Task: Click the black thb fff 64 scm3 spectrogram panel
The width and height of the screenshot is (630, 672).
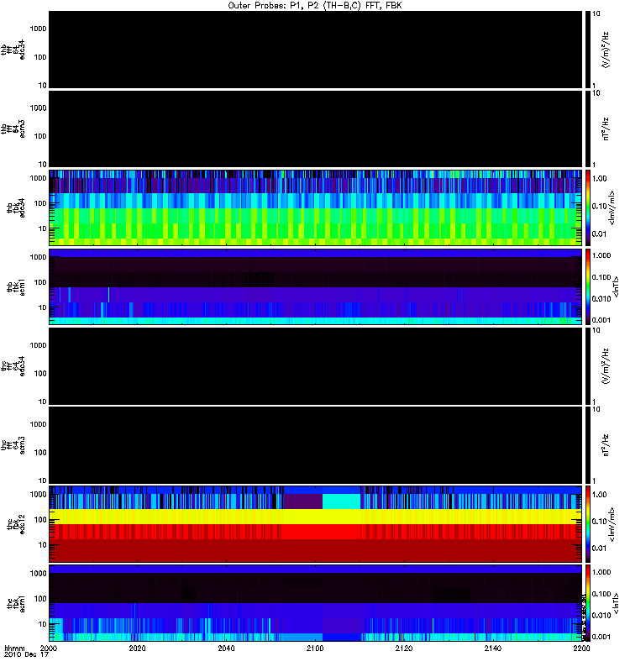Action: [x=315, y=129]
